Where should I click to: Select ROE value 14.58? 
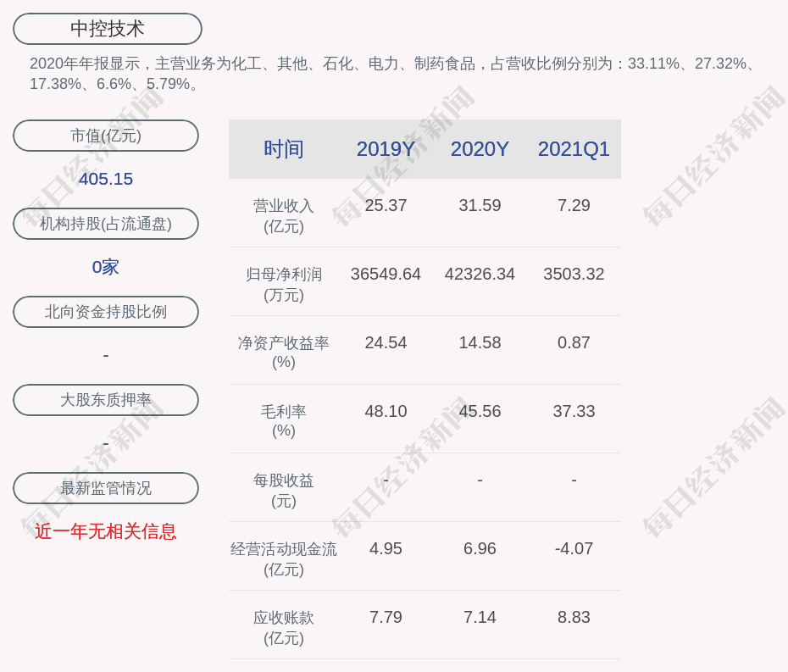(x=480, y=343)
